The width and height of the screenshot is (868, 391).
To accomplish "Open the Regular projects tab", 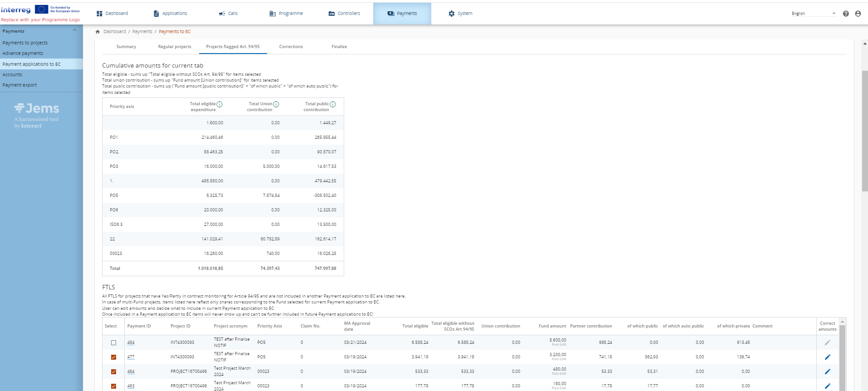I will click(175, 47).
